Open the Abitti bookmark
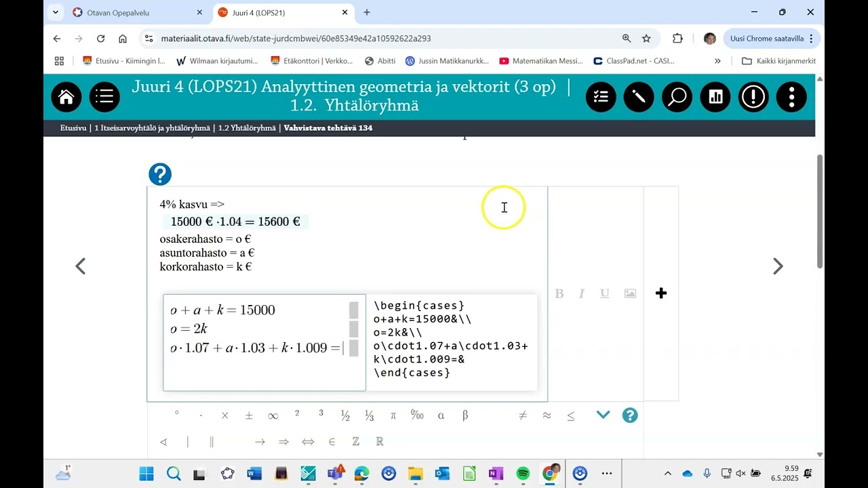 coord(380,61)
